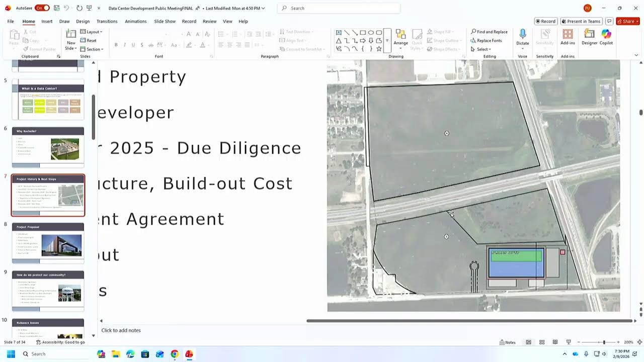Select the oval shape in Drawing gallery
644x362 pixels.
tap(371, 32)
